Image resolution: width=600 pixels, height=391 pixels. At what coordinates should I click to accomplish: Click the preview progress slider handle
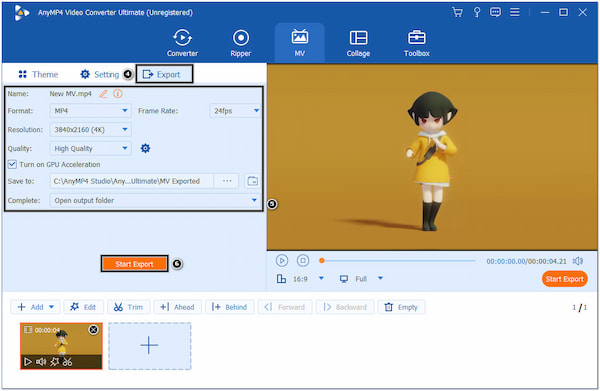pyautogui.click(x=322, y=261)
